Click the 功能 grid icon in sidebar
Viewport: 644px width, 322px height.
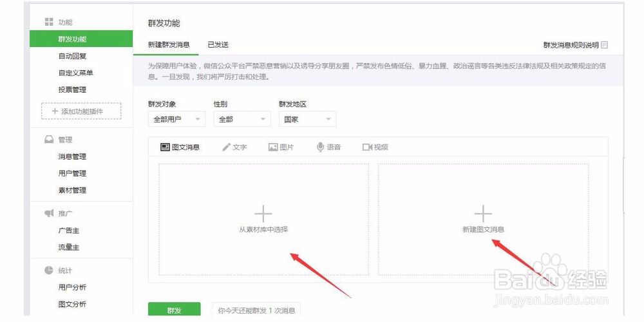coord(49,22)
